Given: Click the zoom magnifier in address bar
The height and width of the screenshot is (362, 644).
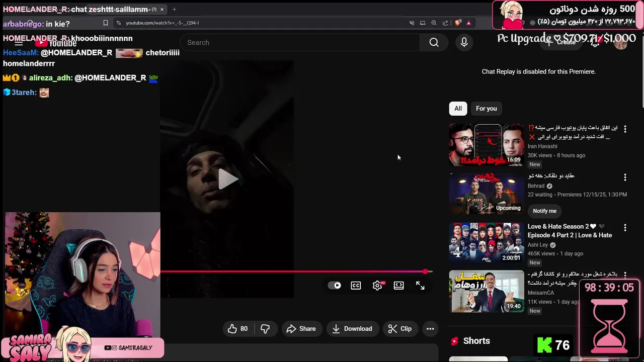Looking at the screenshot, I should (x=434, y=23).
